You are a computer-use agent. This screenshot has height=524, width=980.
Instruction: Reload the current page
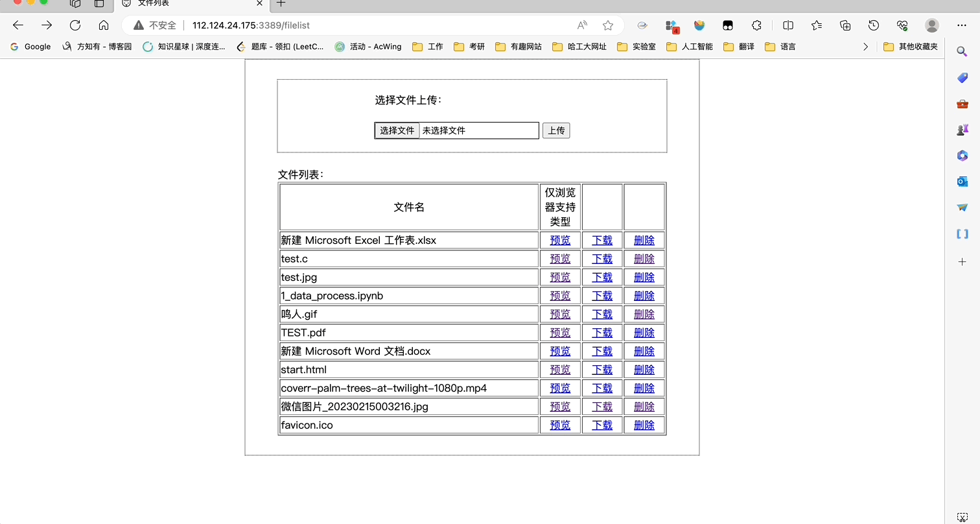tap(75, 25)
